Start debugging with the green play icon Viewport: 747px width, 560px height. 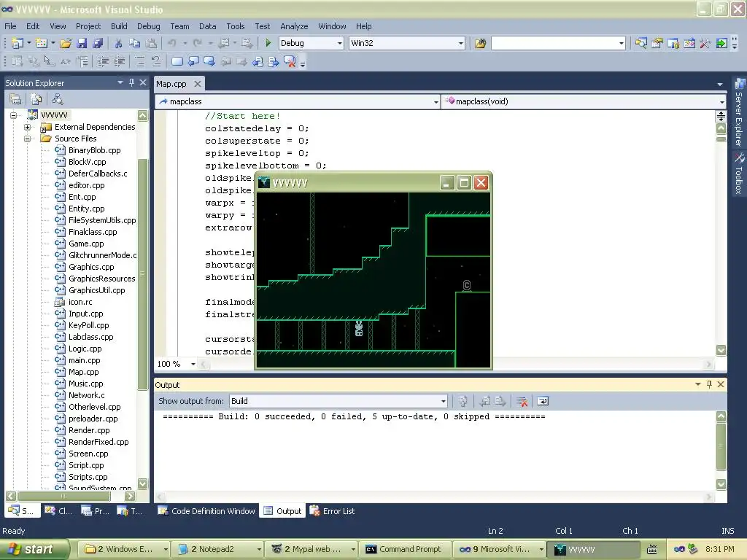[268, 43]
